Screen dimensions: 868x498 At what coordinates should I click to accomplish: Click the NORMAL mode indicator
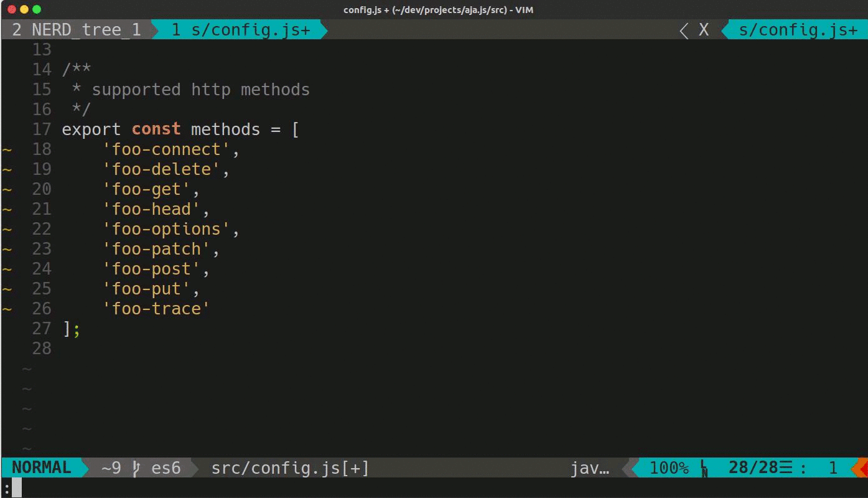pos(42,468)
